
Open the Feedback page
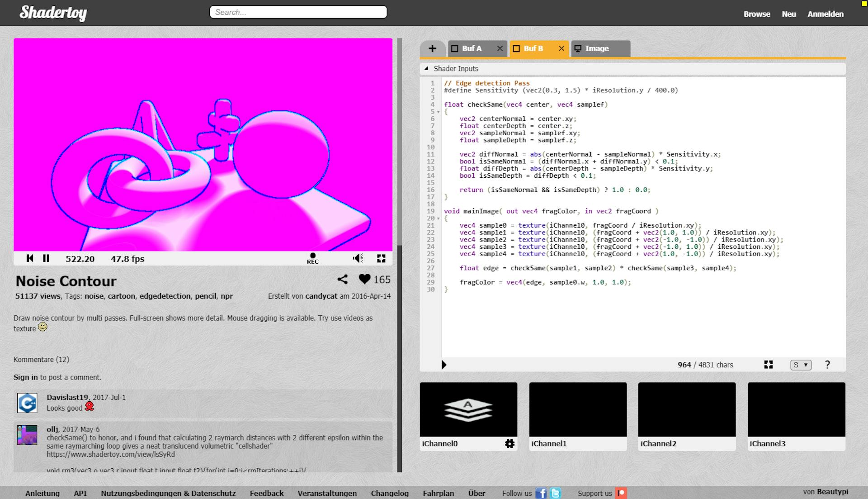[266, 493]
